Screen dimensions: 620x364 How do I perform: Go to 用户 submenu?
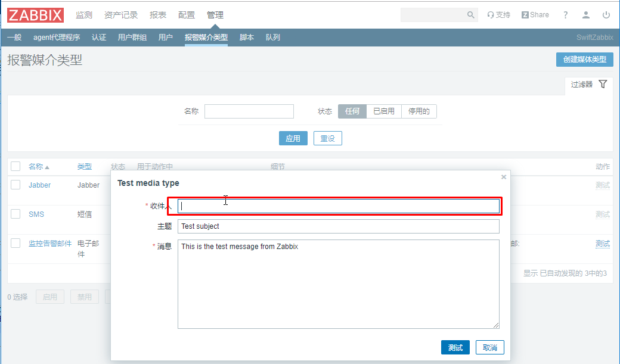click(165, 37)
